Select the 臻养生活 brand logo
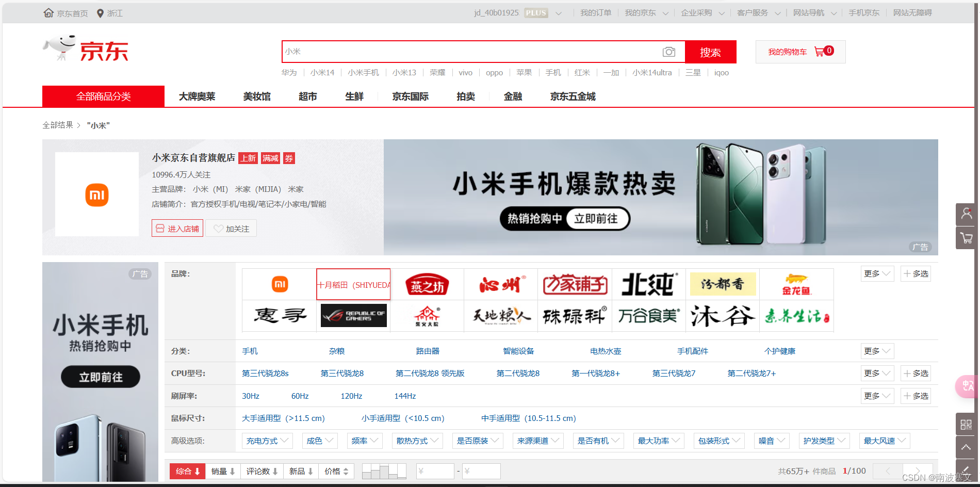 point(796,316)
